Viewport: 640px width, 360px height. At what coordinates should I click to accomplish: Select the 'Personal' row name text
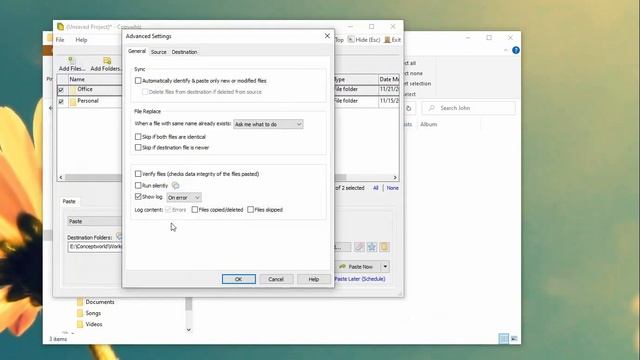(x=88, y=101)
